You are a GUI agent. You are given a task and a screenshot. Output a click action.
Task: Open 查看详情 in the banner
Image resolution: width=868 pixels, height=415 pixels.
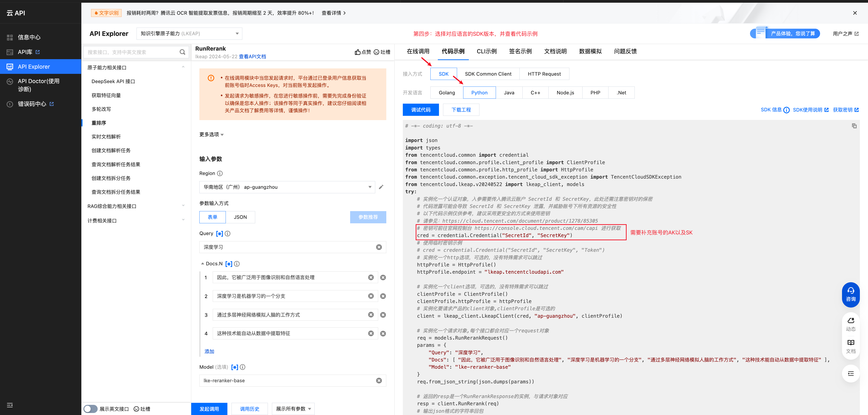click(x=334, y=13)
